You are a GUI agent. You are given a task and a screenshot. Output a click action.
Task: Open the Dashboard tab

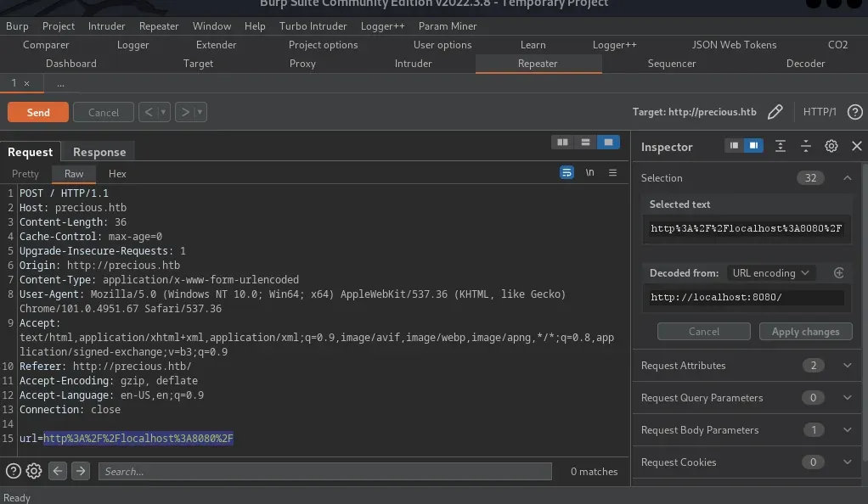[70, 64]
